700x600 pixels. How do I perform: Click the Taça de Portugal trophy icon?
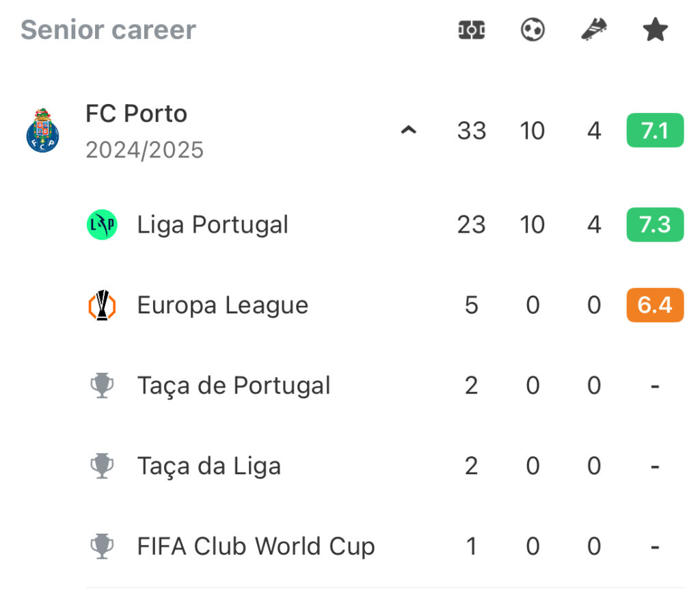click(x=103, y=386)
